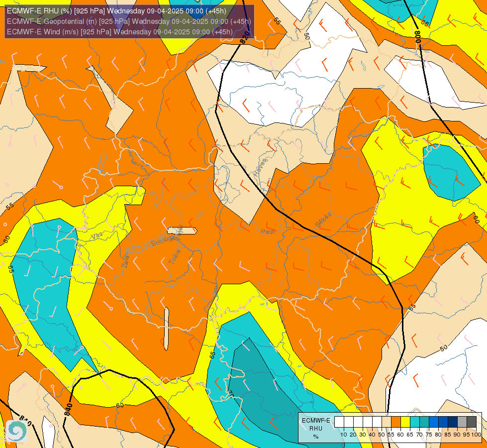
Task: Click the 820 geopotential contour label
Action: [x=245, y=37]
